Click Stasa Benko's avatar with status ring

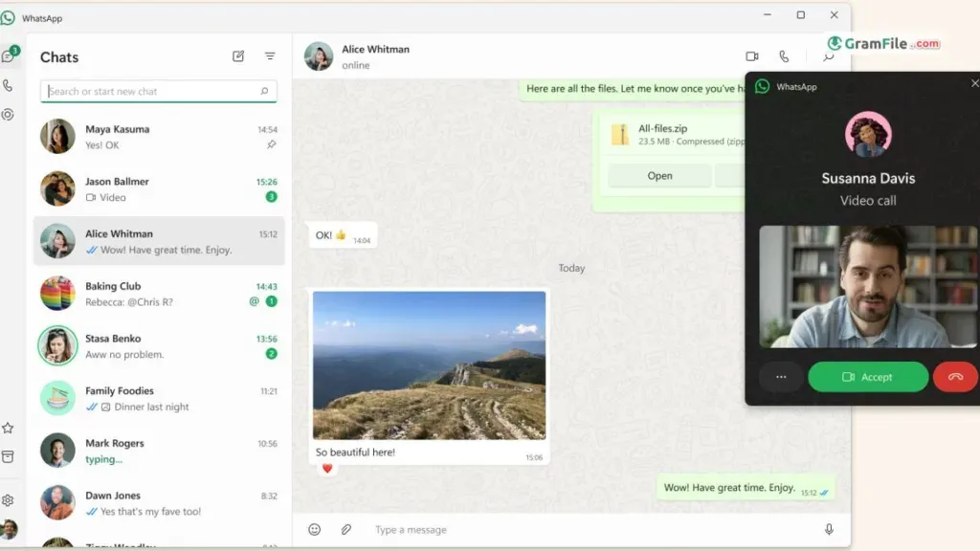coord(57,345)
